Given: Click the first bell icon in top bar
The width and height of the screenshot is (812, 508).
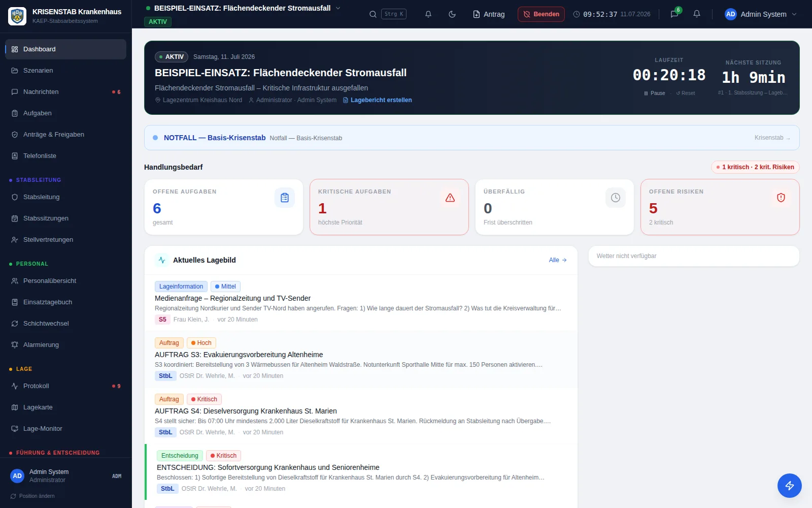Looking at the screenshot, I should click(x=428, y=14).
